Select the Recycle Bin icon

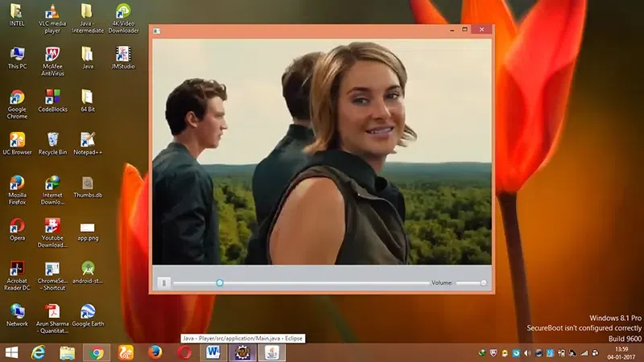click(x=52, y=144)
